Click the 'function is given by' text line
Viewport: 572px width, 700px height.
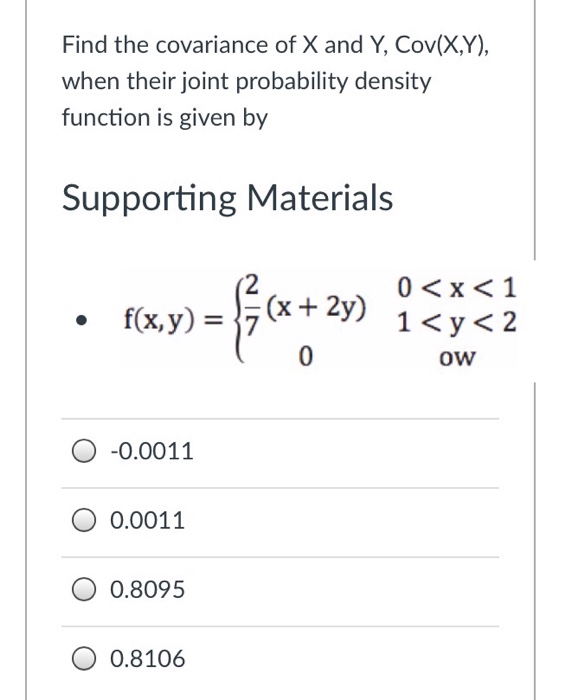[165, 118]
